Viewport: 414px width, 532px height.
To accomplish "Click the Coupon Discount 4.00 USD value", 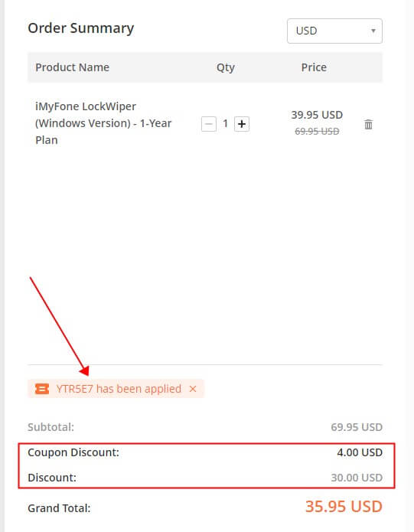I will (360, 452).
